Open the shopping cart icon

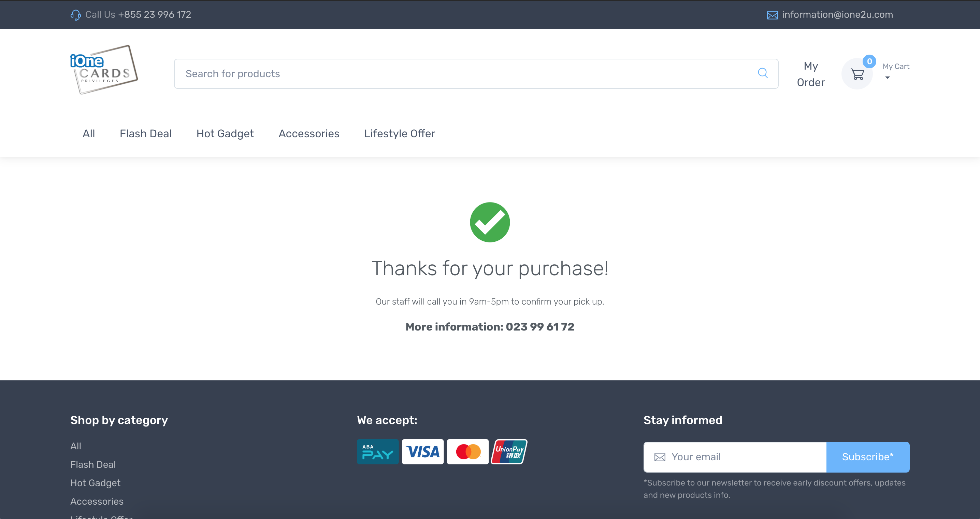click(857, 74)
